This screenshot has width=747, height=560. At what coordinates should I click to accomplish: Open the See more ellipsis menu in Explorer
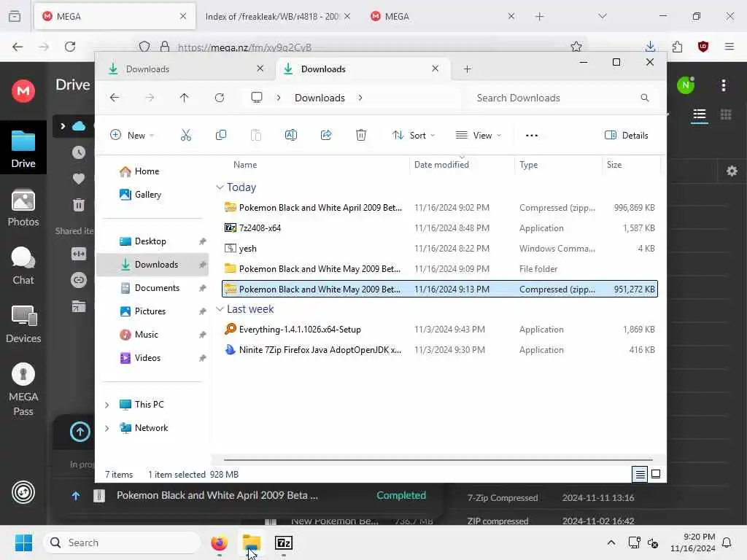tap(532, 135)
